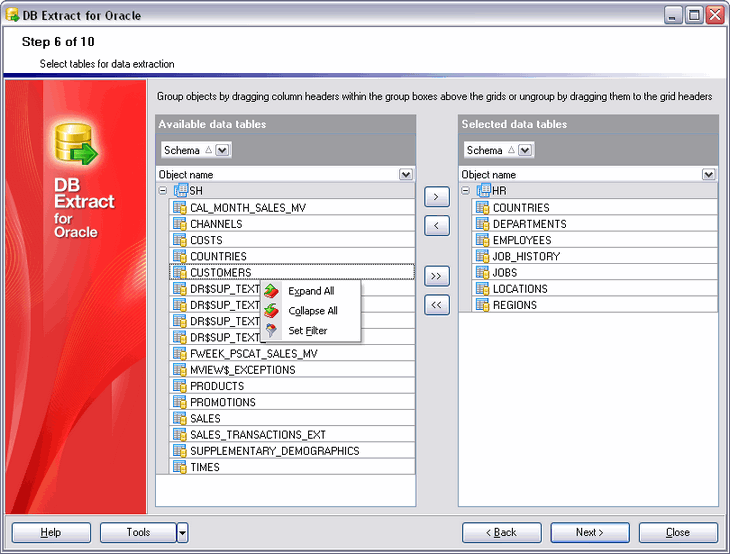Click the JOBS table icon
730x554 pixels.
482,272
